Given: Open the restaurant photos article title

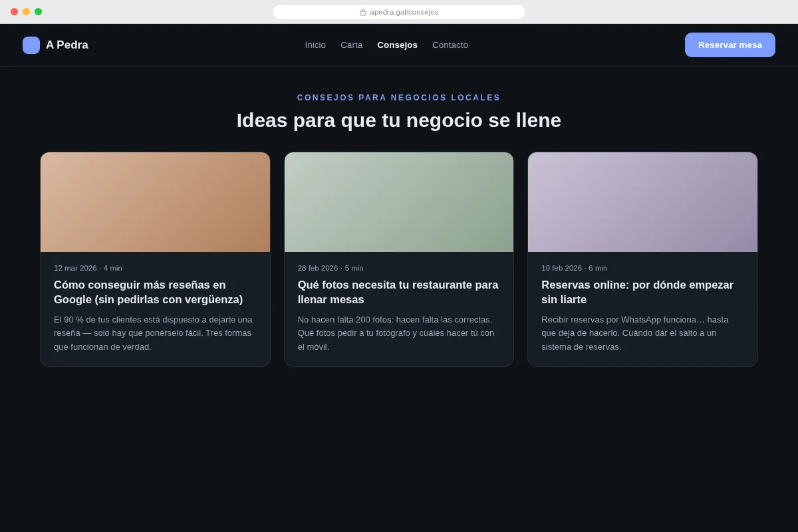Looking at the screenshot, I should (x=398, y=293).
